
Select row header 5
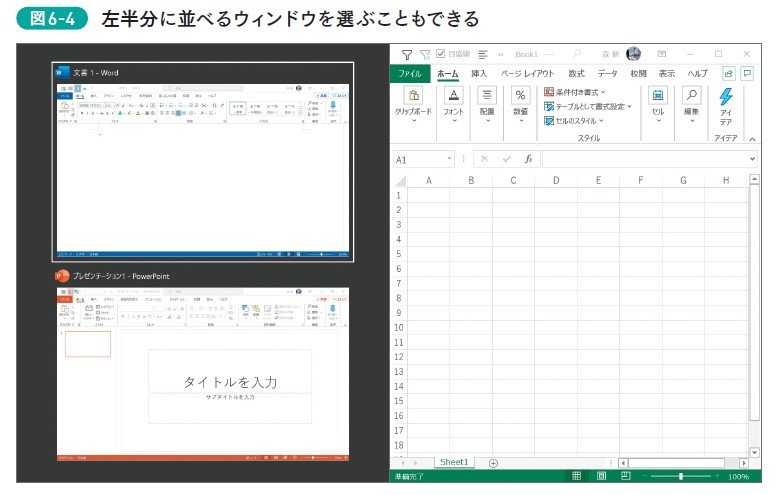398,254
